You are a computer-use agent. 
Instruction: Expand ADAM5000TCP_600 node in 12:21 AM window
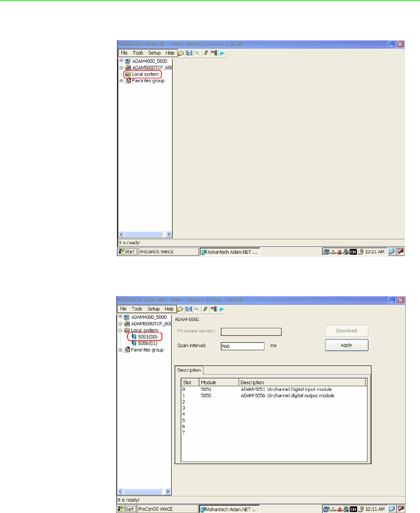[x=121, y=67]
